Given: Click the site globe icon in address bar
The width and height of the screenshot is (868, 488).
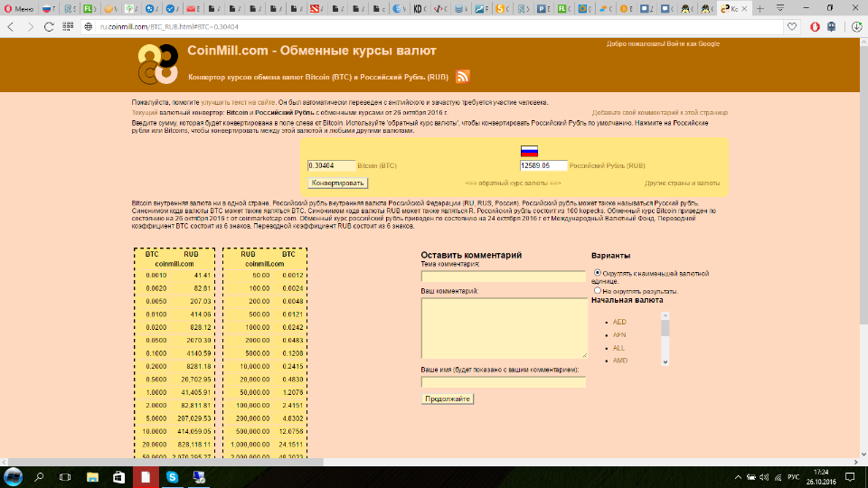Looking at the screenshot, I should [x=88, y=26].
